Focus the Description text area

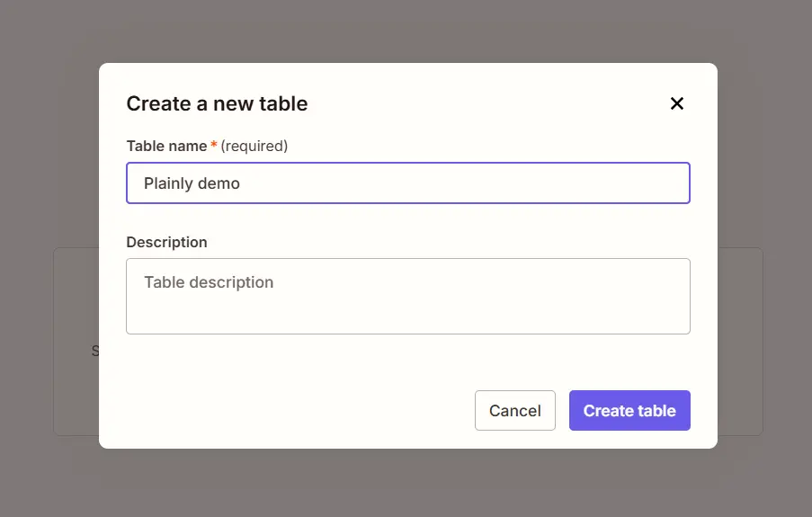(408, 297)
